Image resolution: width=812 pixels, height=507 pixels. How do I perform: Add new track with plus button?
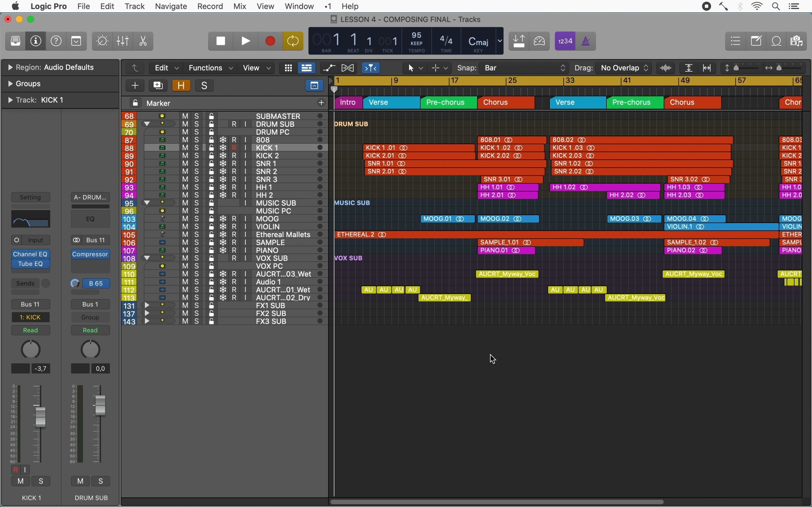(x=135, y=86)
